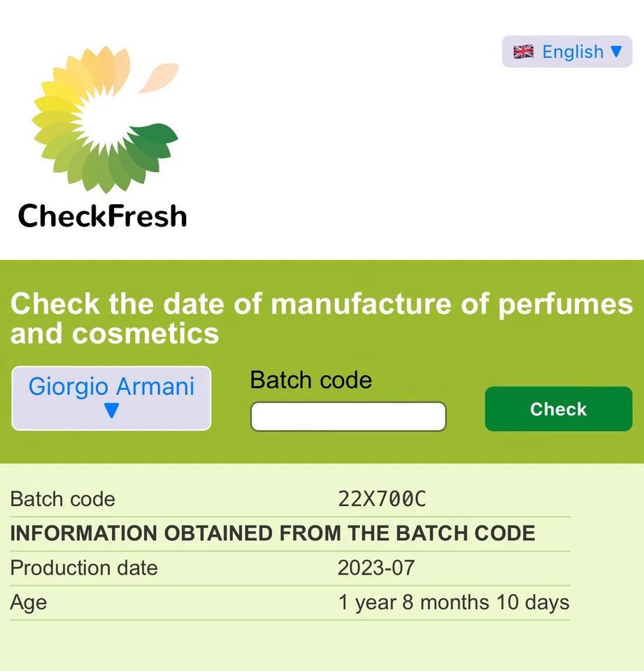Open the English language dropdown

pos(567,52)
